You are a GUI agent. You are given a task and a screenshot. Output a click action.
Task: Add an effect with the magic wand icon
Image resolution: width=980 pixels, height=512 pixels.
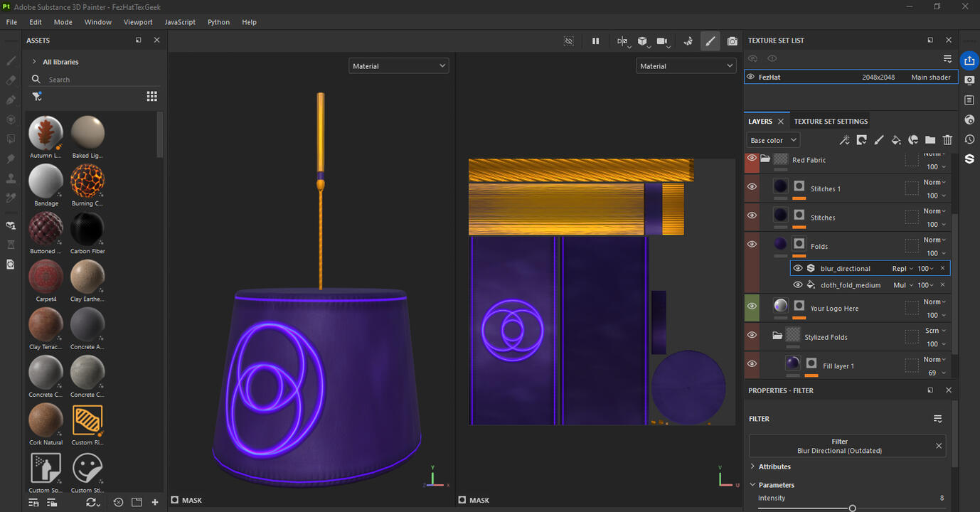click(x=844, y=140)
